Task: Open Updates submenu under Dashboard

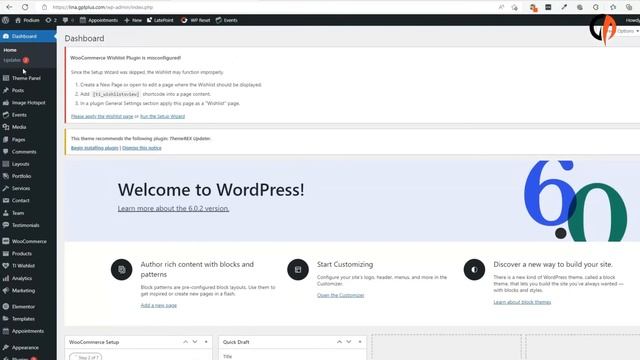Action: [16, 60]
